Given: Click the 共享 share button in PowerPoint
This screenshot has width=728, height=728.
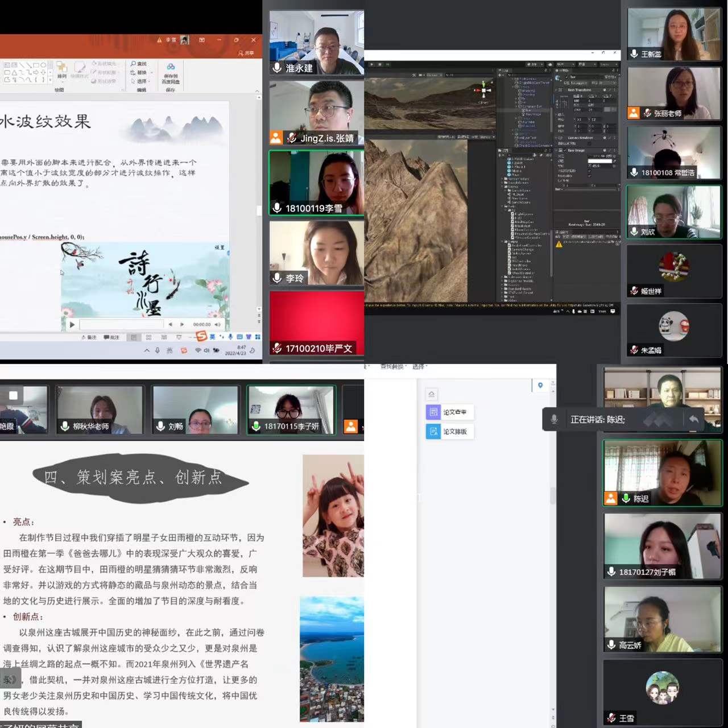Looking at the screenshot, I should pos(246,53).
